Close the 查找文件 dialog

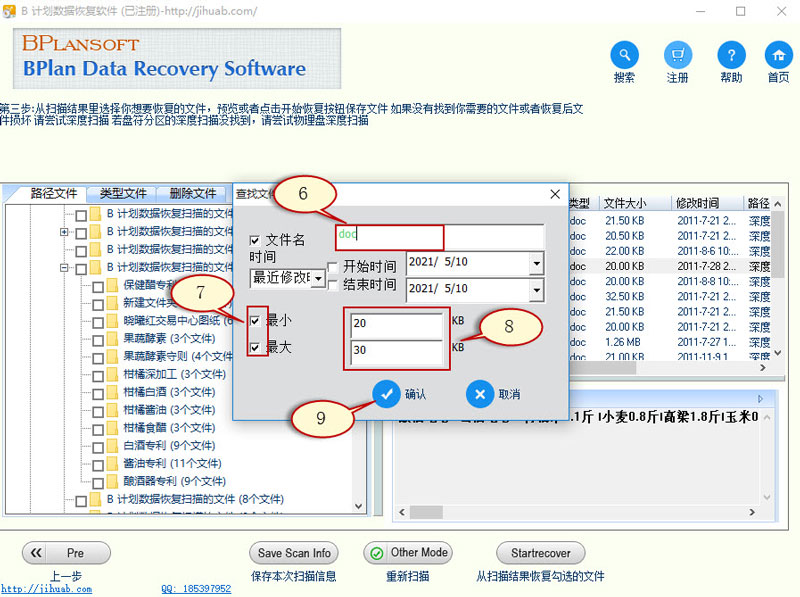[x=555, y=194]
